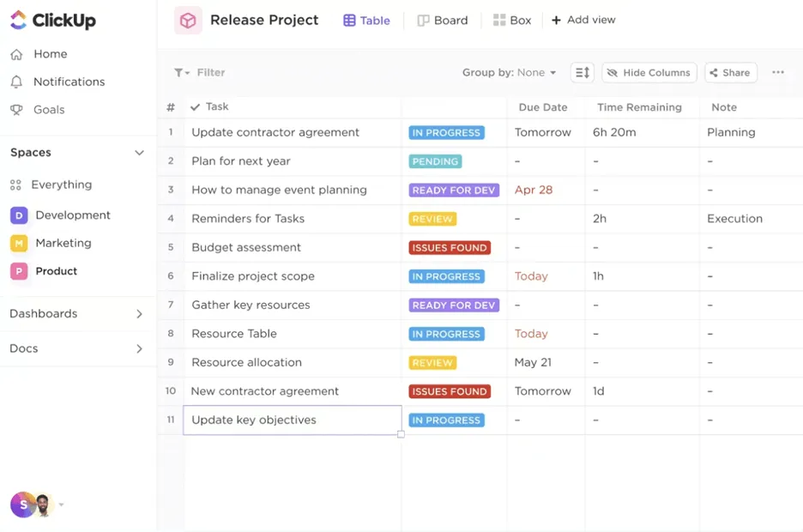This screenshot has width=803, height=532.
Task: Click the Notifications bell icon
Action: (16, 82)
